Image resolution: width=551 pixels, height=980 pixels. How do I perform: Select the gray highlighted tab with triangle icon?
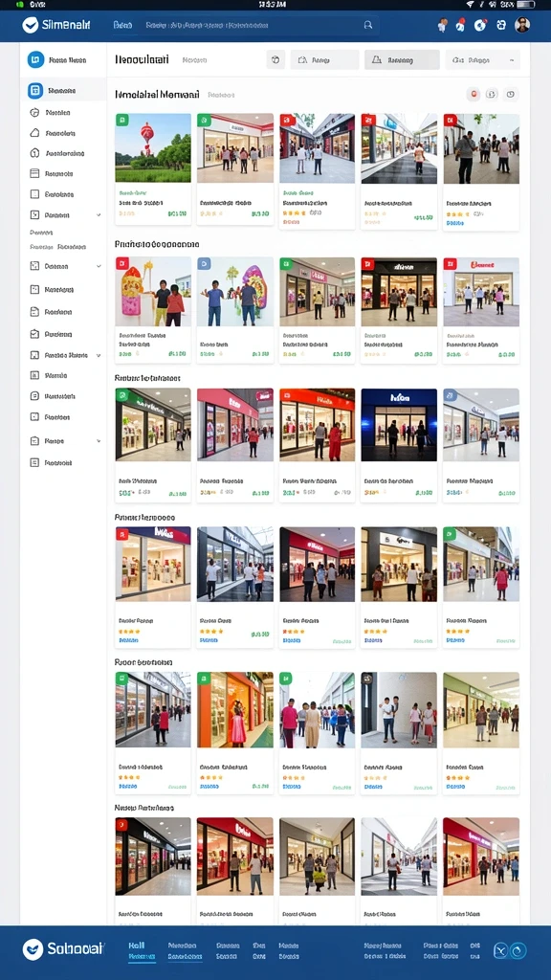coord(402,60)
